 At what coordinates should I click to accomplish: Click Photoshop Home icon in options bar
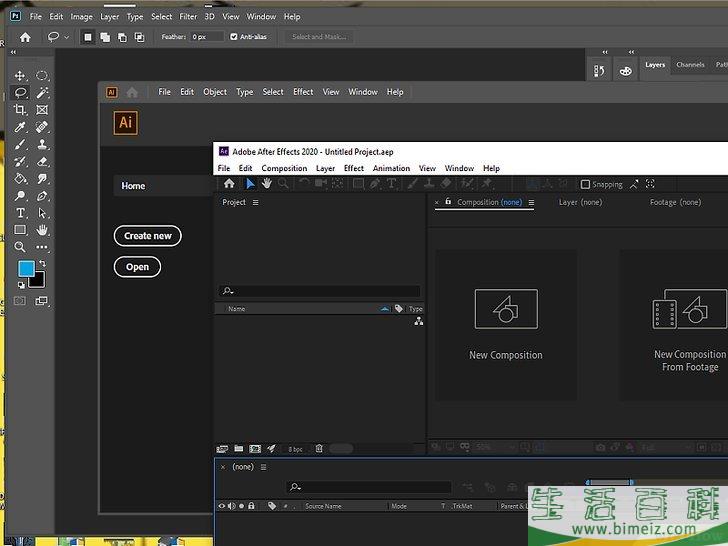tap(25, 37)
